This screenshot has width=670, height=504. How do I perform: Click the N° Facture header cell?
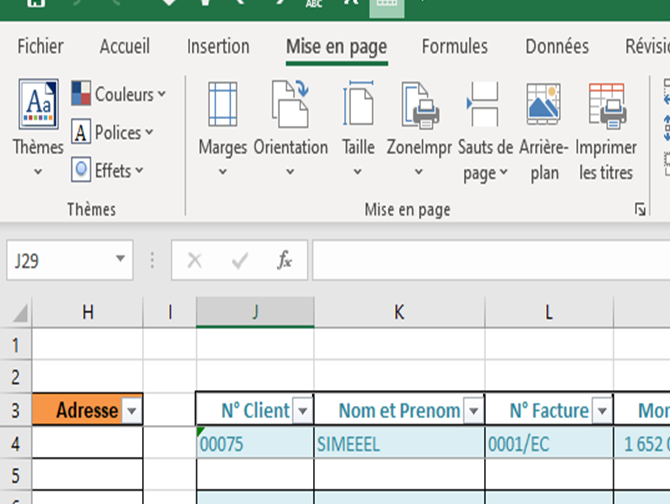click(x=549, y=410)
